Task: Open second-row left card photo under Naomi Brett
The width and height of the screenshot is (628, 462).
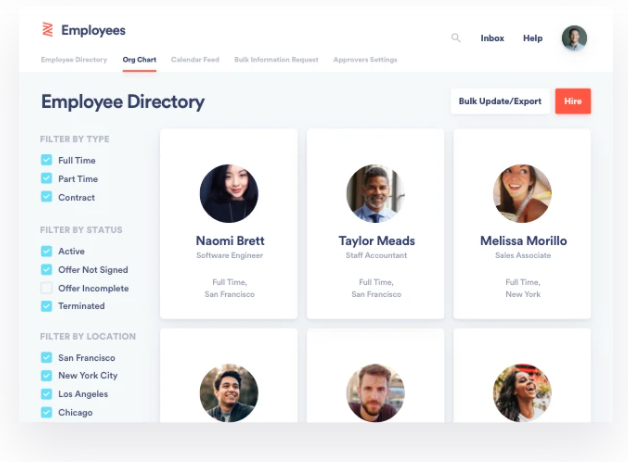Action: pos(229,393)
